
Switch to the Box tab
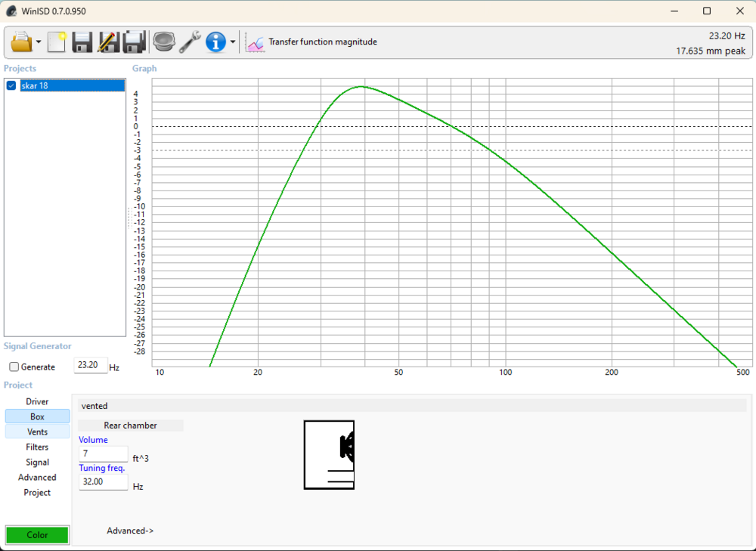pos(37,416)
